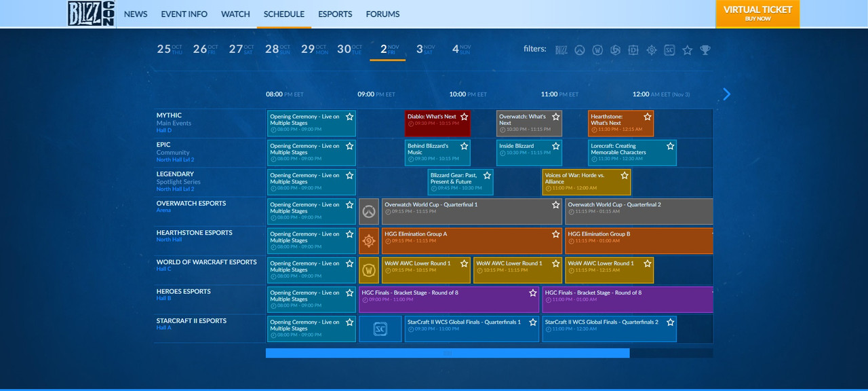Image resolution: width=868 pixels, height=391 pixels.
Task: Switch to the 25 Oct Thursday date
Action: click(x=170, y=49)
